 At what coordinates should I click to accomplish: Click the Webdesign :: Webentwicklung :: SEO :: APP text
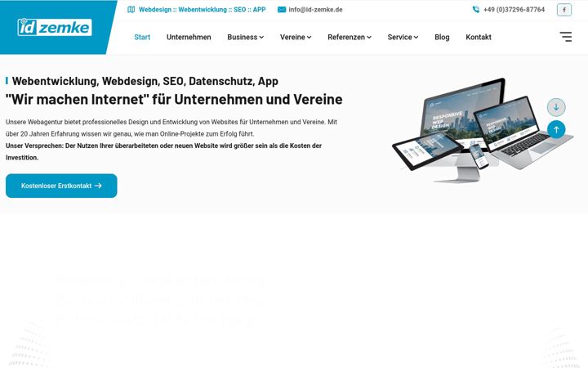[x=203, y=10]
